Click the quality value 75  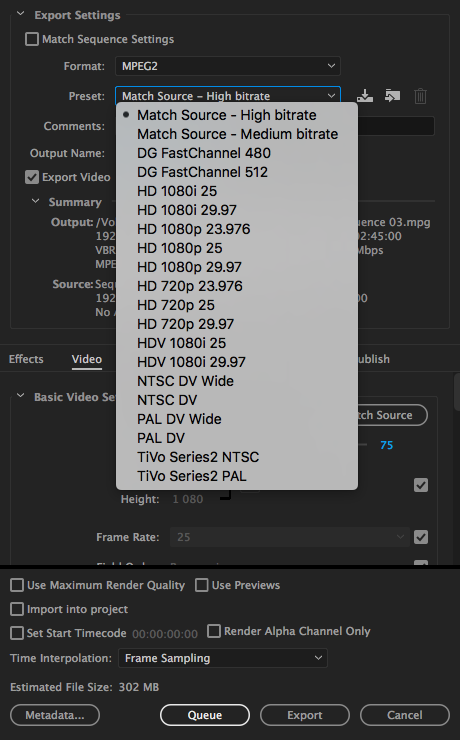[386, 445]
